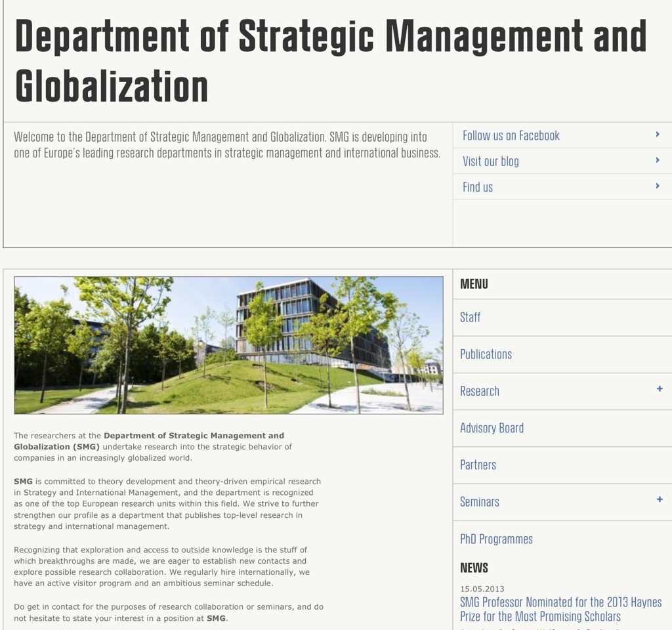Open the Visit our blog link
Viewport: 672px width, 630px height.
point(490,161)
